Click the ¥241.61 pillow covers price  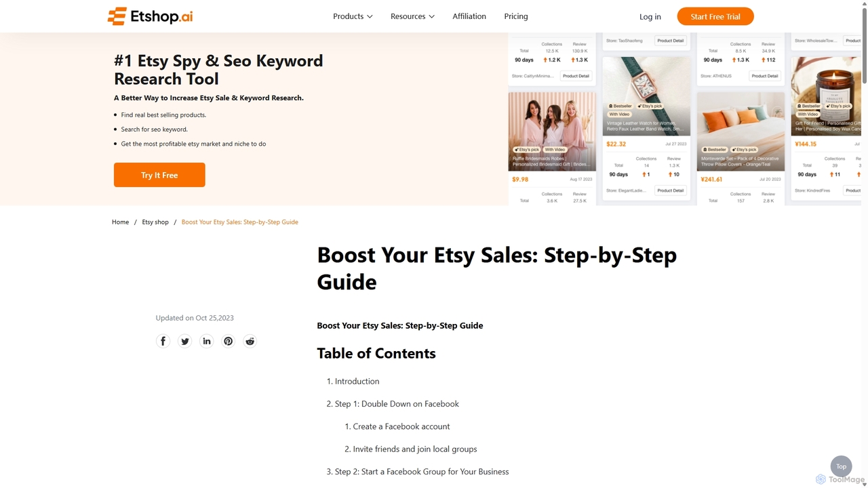click(x=712, y=180)
